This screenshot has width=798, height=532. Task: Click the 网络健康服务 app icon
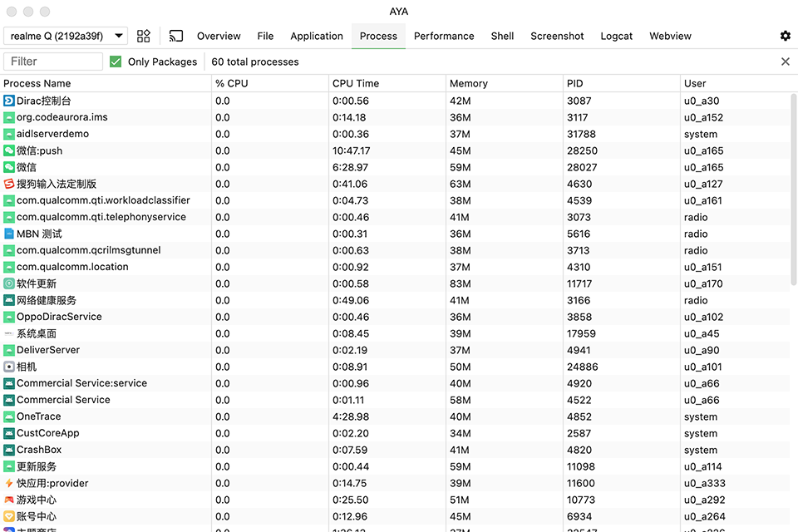point(8,300)
